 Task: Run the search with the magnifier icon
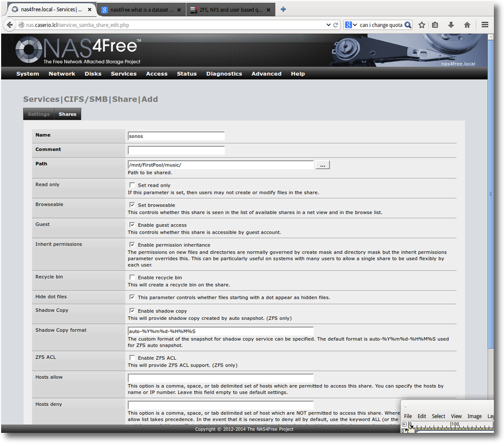click(408, 25)
